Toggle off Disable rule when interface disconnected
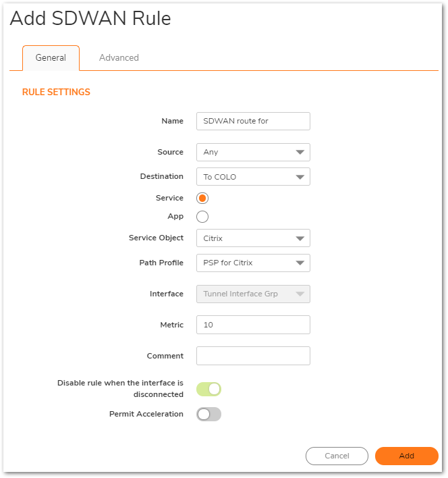The height and width of the screenshot is (478, 448). 208,389
